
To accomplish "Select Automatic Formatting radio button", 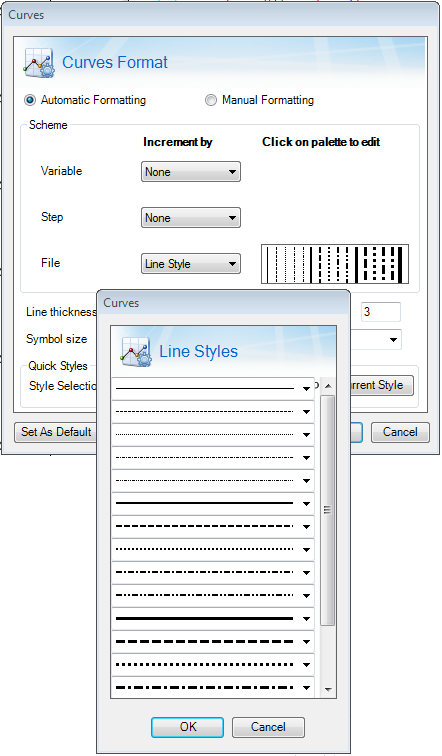I will 30,100.
